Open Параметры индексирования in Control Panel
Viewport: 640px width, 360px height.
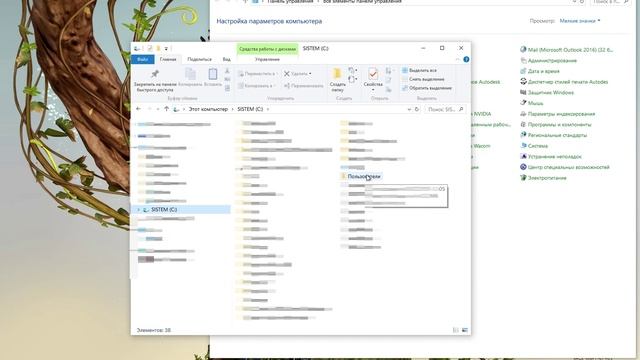click(558, 114)
